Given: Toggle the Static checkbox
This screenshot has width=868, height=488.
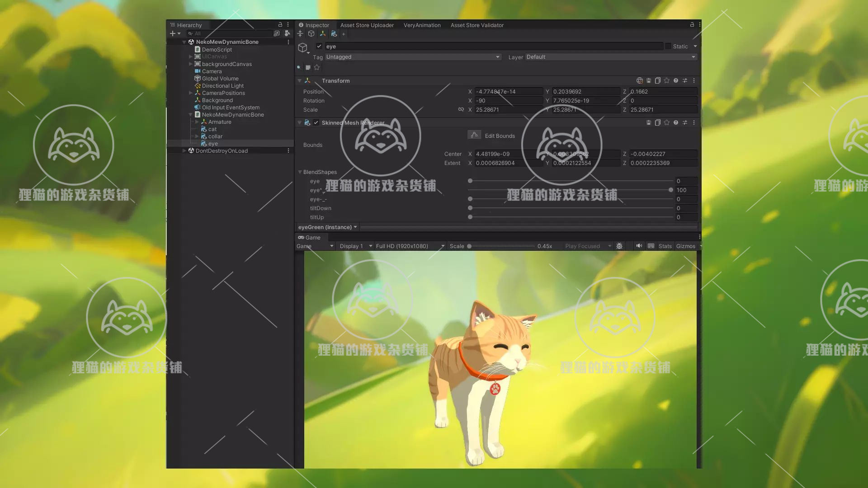Looking at the screenshot, I should (668, 46).
